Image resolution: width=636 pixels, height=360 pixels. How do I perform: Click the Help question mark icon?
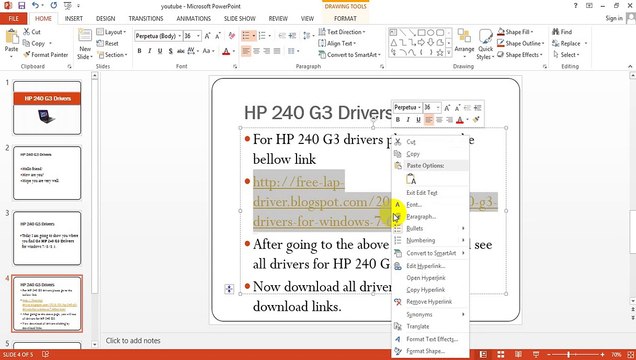[575, 6]
